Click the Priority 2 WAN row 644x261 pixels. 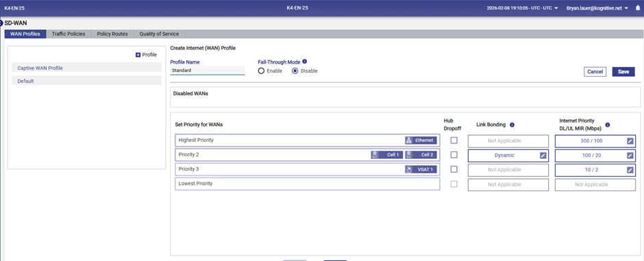[307, 155]
